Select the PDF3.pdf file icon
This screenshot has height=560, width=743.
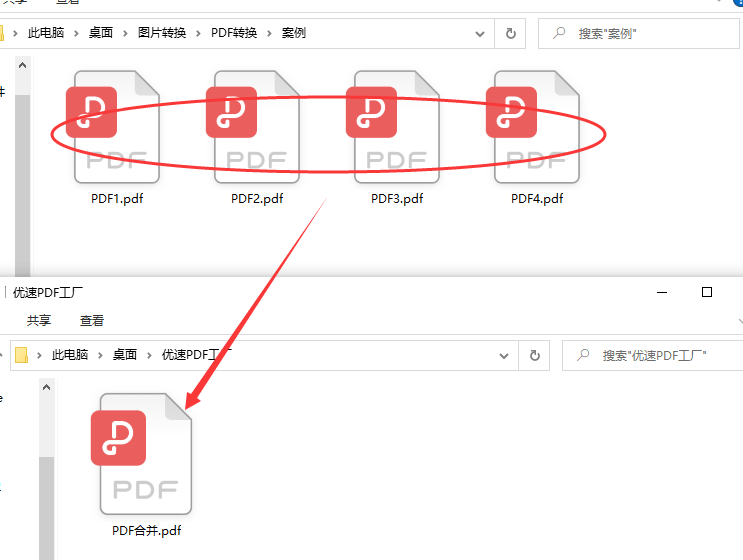(x=393, y=127)
